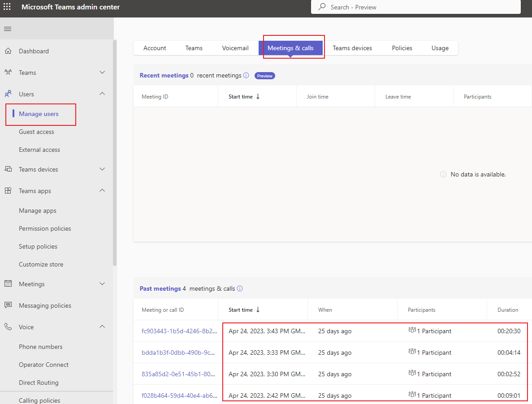The height and width of the screenshot is (404, 532).
Task: Open meeting link fc903443-1b5d-4246-8b2...
Action: point(179,331)
